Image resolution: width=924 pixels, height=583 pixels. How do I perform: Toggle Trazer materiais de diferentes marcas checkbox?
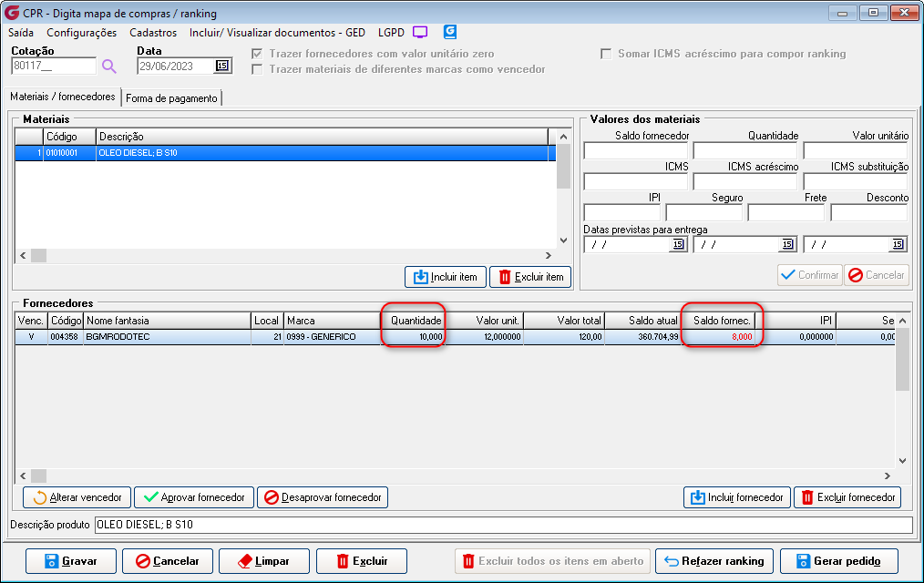click(257, 69)
